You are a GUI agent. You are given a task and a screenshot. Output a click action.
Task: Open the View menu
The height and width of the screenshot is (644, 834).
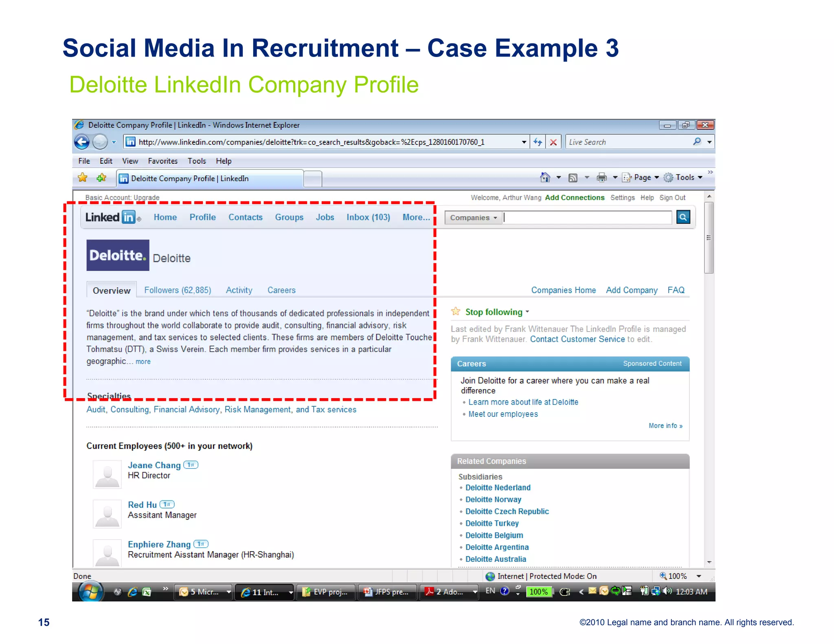(x=130, y=161)
